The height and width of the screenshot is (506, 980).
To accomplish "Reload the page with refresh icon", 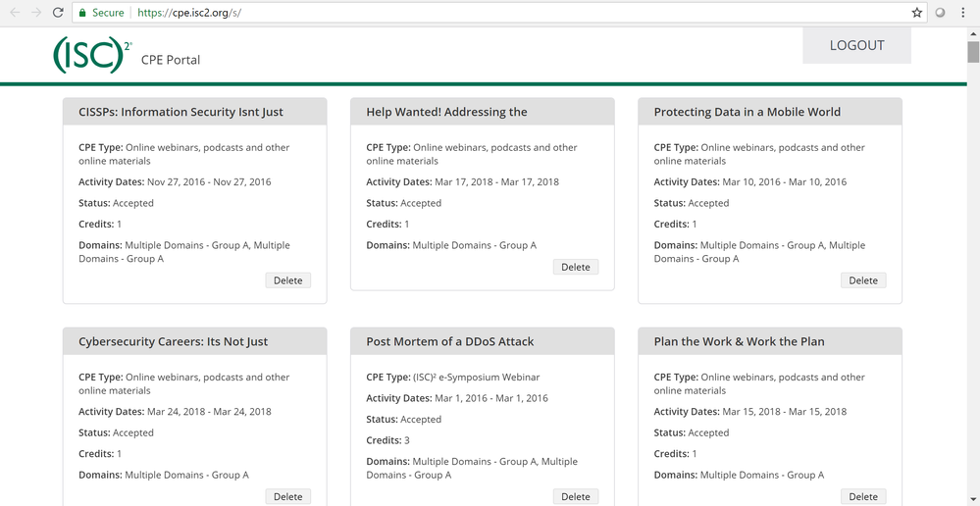I will click(x=58, y=13).
